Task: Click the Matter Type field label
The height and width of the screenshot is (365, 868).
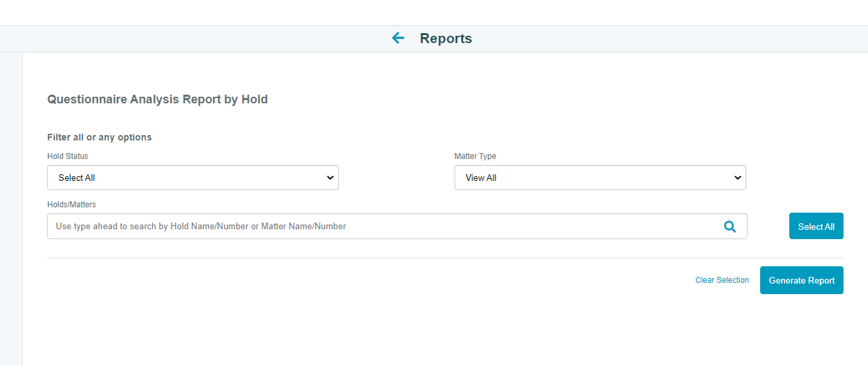Action: (x=475, y=156)
